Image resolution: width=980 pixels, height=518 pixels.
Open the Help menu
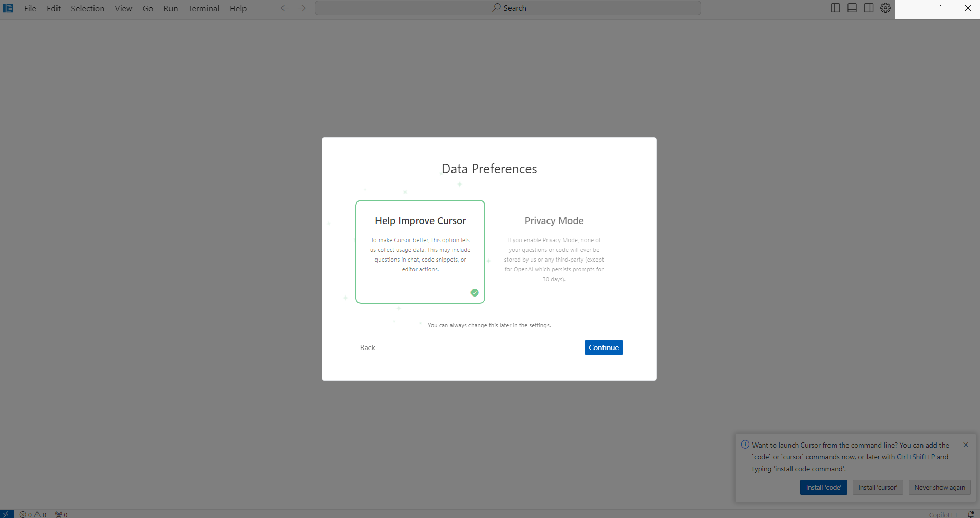coord(238,8)
